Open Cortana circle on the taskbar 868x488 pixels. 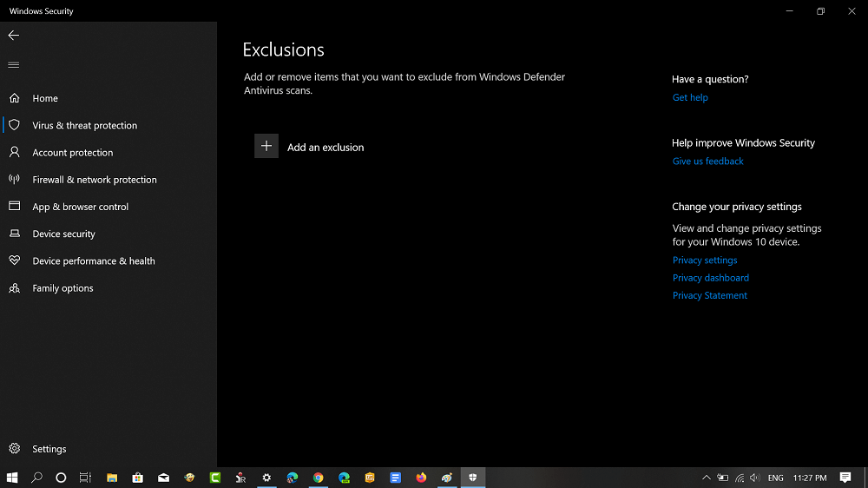tap(61, 478)
